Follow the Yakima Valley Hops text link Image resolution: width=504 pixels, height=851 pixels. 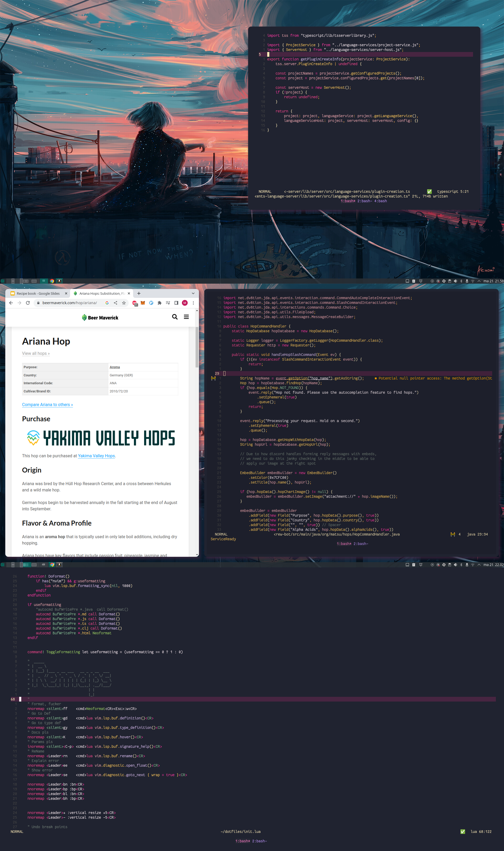pyautogui.click(x=96, y=456)
